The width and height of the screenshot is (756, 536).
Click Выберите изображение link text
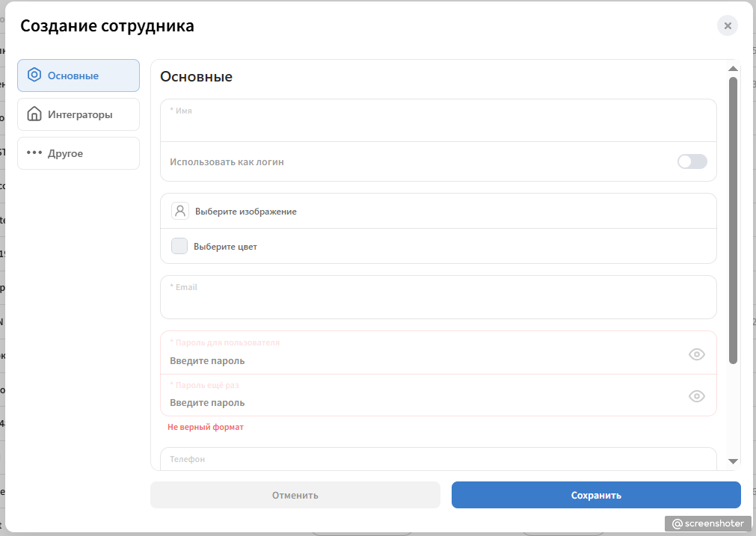[246, 212]
